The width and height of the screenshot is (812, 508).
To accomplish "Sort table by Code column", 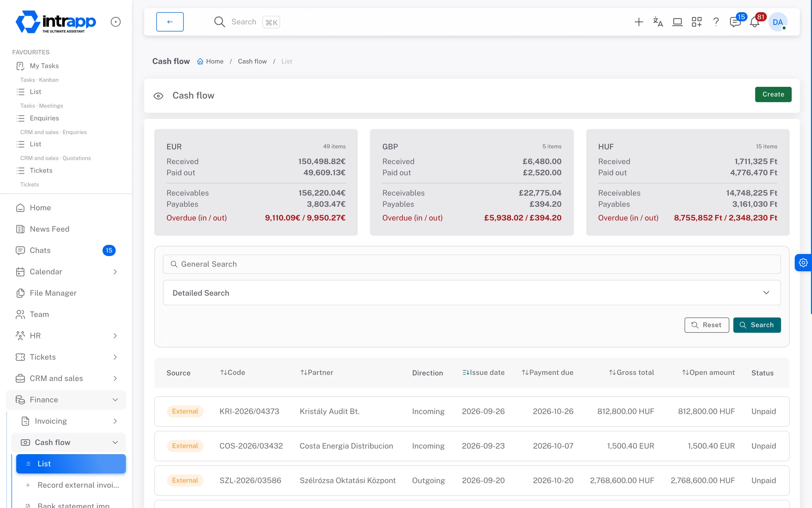I will click(x=232, y=373).
